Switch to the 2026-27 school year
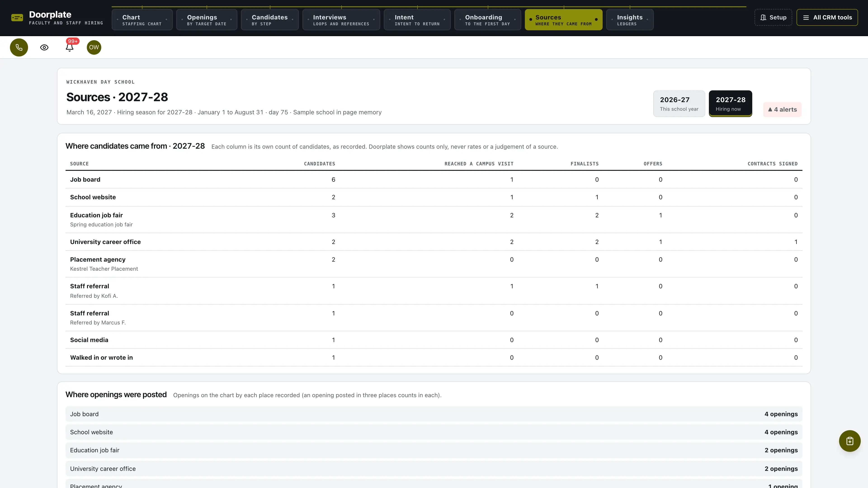 coord(679,104)
